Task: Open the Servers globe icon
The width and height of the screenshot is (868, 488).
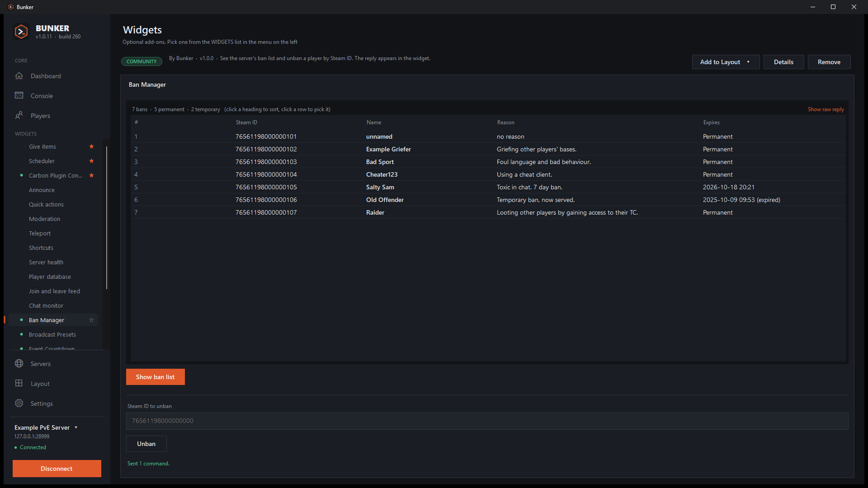Action: click(x=19, y=363)
